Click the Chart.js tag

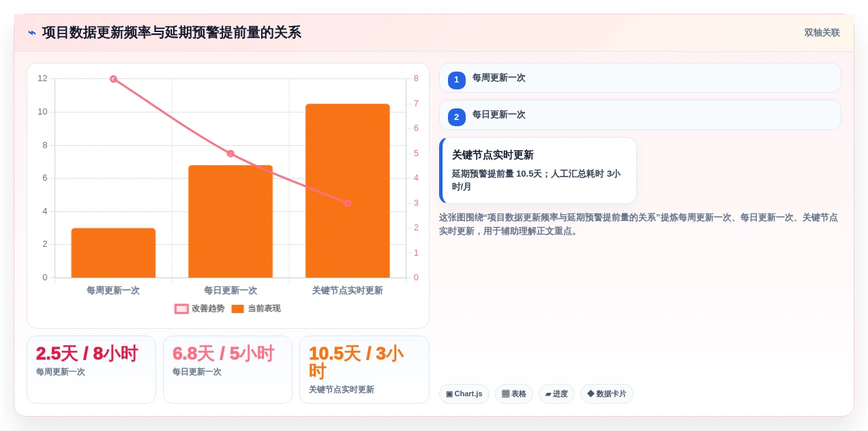pyautogui.click(x=464, y=393)
